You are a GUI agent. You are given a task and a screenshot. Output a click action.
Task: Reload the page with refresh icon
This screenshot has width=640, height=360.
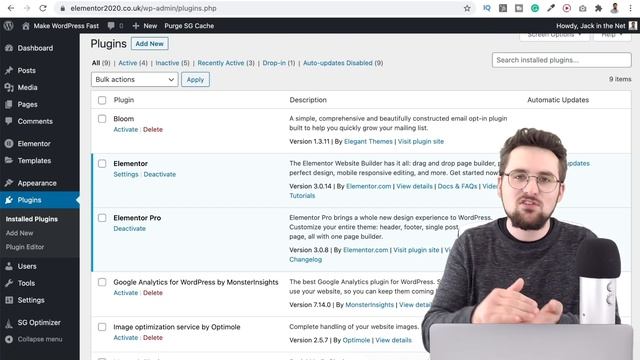click(43, 8)
